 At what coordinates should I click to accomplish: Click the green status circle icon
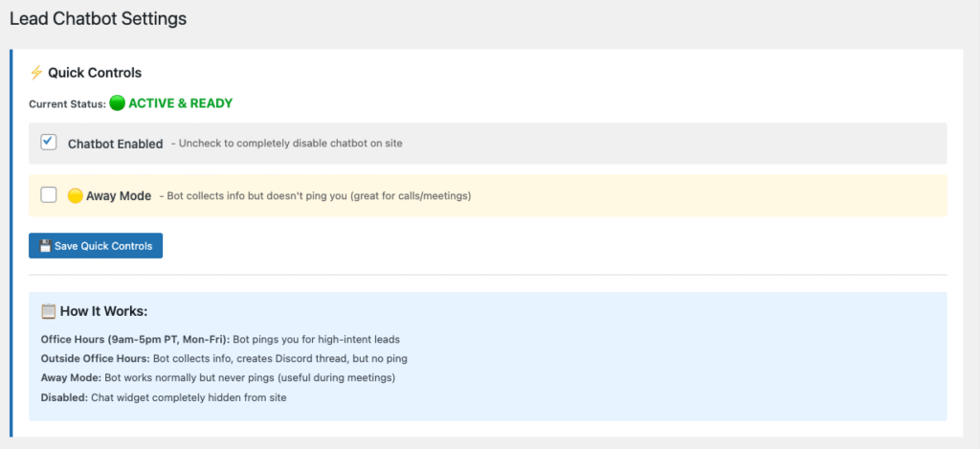click(x=117, y=103)
